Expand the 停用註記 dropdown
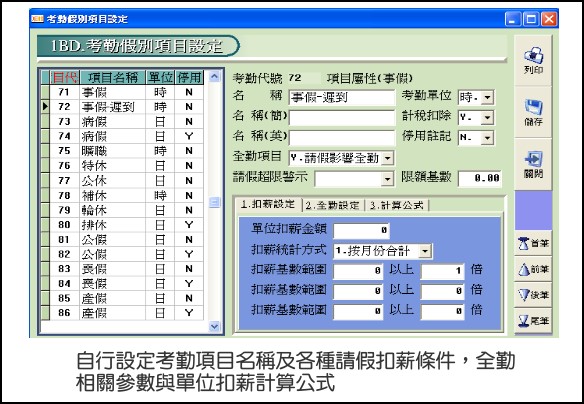The image size is (584, 404). [487, 138]
